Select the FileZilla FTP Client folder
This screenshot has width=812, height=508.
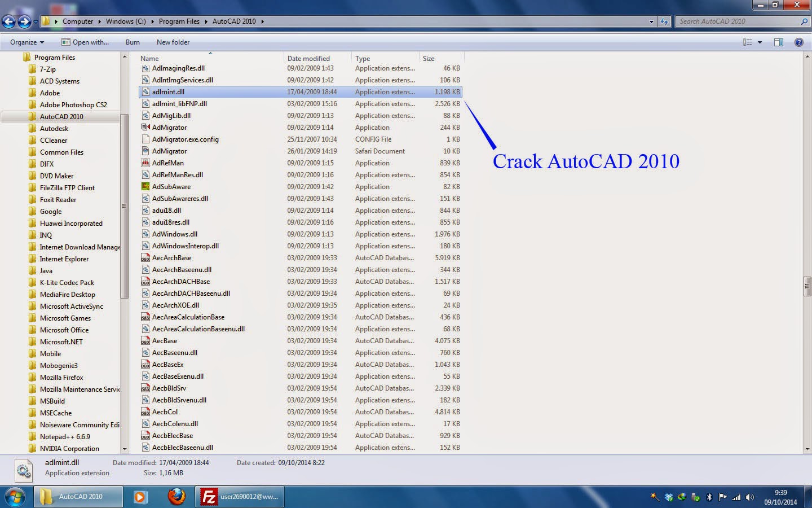click(x=67, y=188)
